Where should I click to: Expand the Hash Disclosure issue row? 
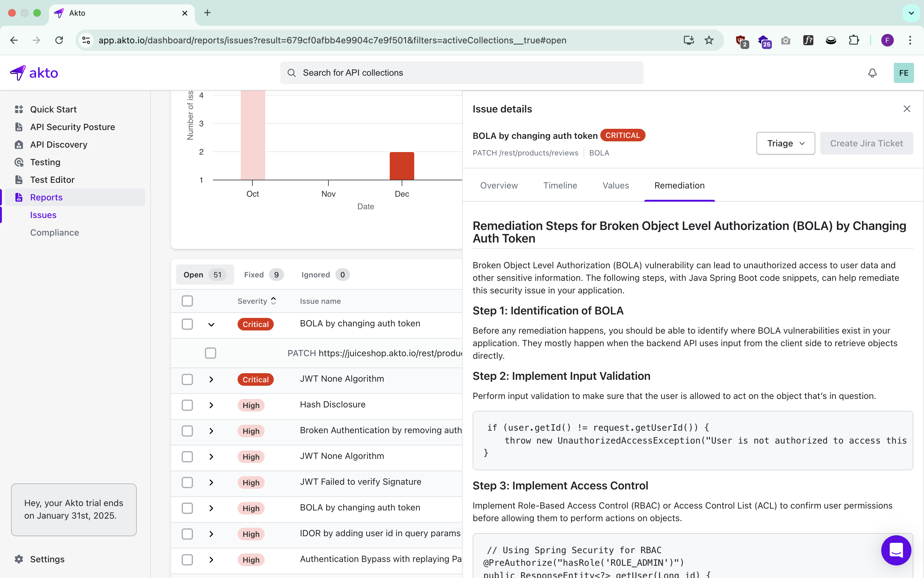click(211, 405)
